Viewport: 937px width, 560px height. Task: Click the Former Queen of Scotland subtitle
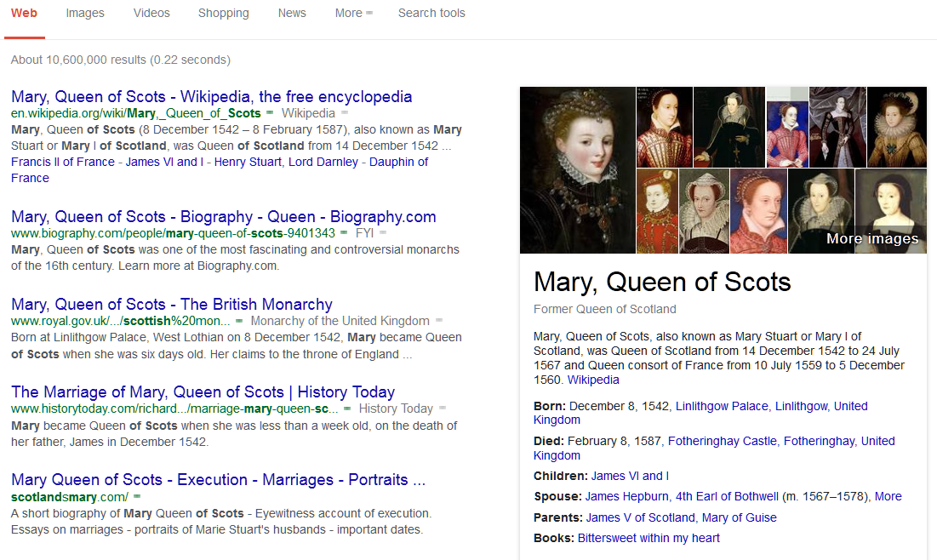tap(605, 309)
